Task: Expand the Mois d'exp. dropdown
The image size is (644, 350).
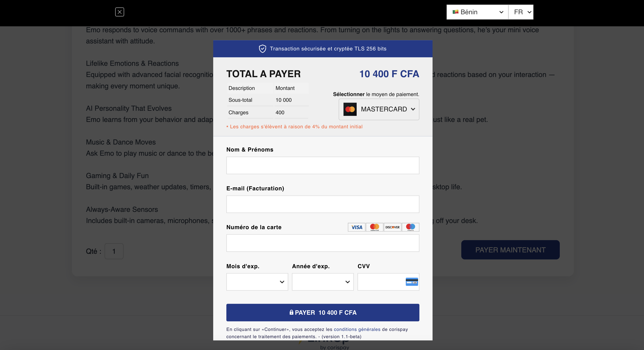Action: 257,282
